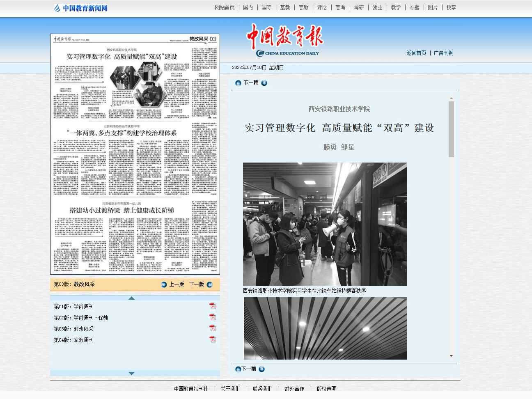Go to 网站首页 in top navigation
Viewport: 532px width, 399px height.
click(225, 7)
